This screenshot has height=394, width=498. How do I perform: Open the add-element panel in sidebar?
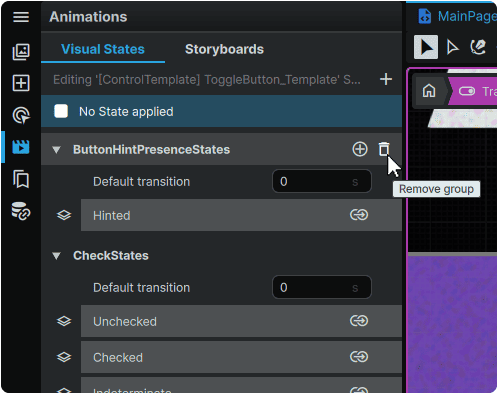tap(21, 83)
